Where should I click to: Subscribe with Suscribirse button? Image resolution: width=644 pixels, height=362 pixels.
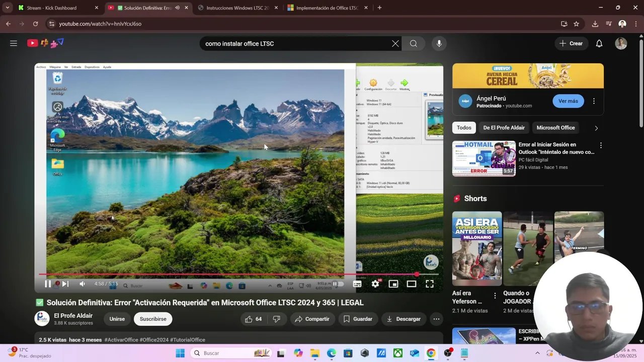coord(153,319)
